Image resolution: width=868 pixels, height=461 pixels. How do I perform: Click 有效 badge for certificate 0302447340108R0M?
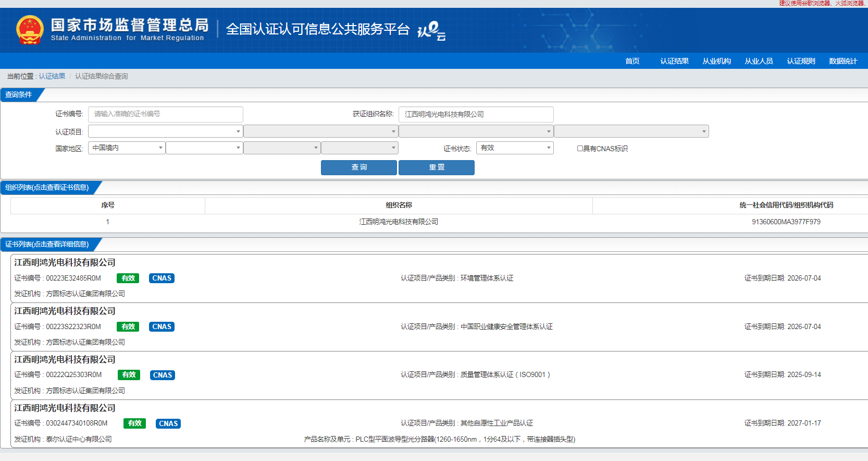tap(134, 423)
